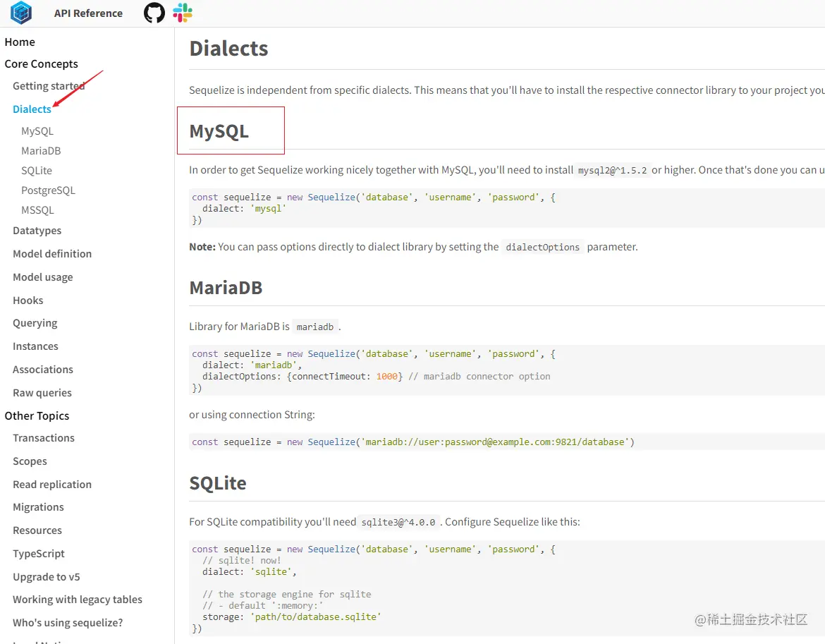
Task: Open the Migrations page
Action: [x=38, y=507]
